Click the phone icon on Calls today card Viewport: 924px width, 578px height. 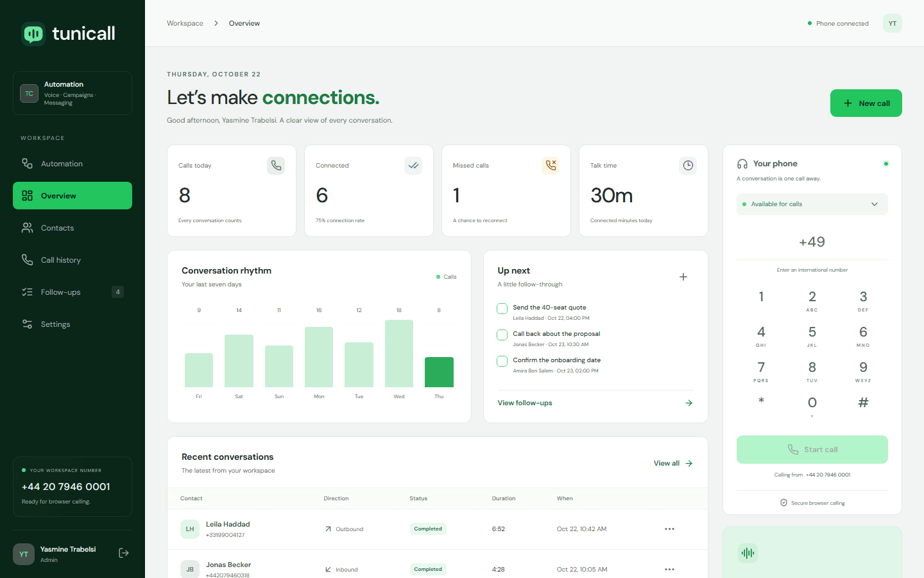[276, 166]
